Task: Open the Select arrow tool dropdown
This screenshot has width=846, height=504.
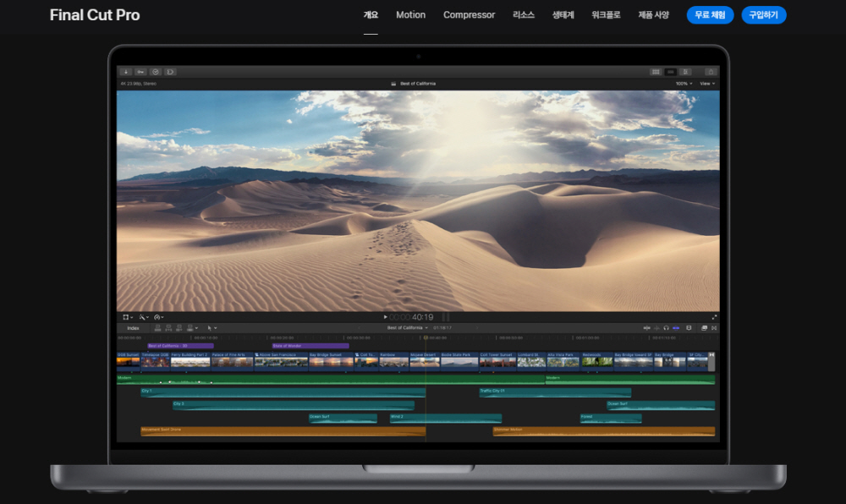Action: [x=212, y=328]
